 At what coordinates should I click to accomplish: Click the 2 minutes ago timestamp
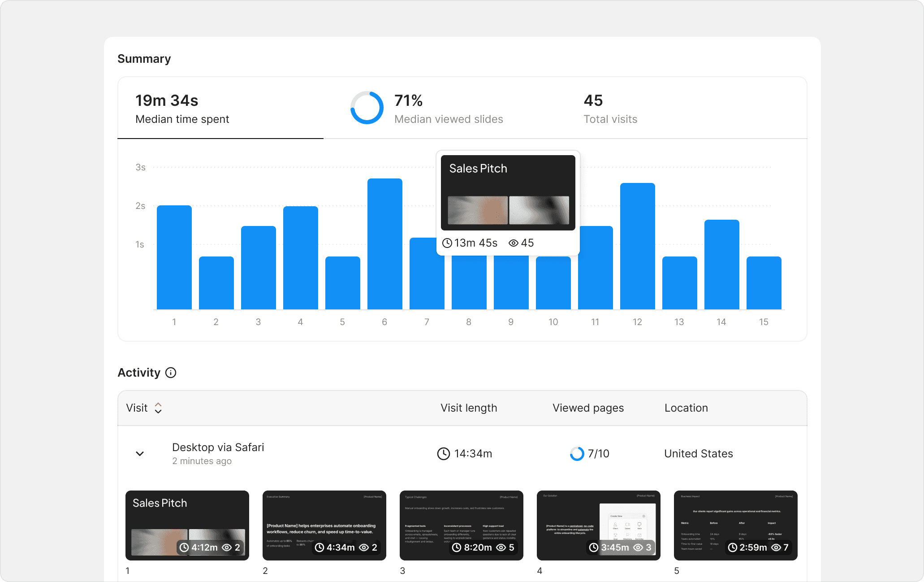202,461
